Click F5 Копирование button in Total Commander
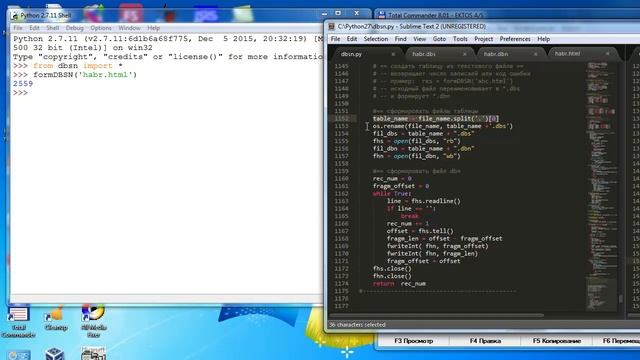The image size is (640, 360). [x=557, y=341]
